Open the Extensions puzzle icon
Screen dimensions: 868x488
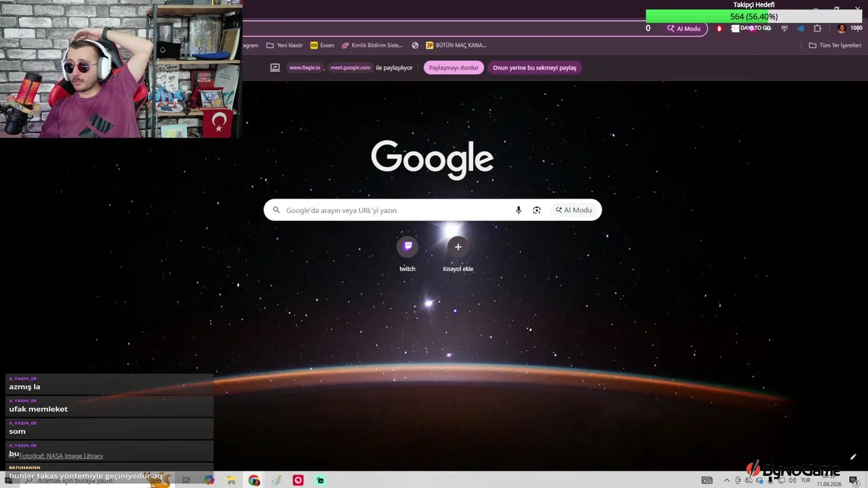tap(817, 28)
